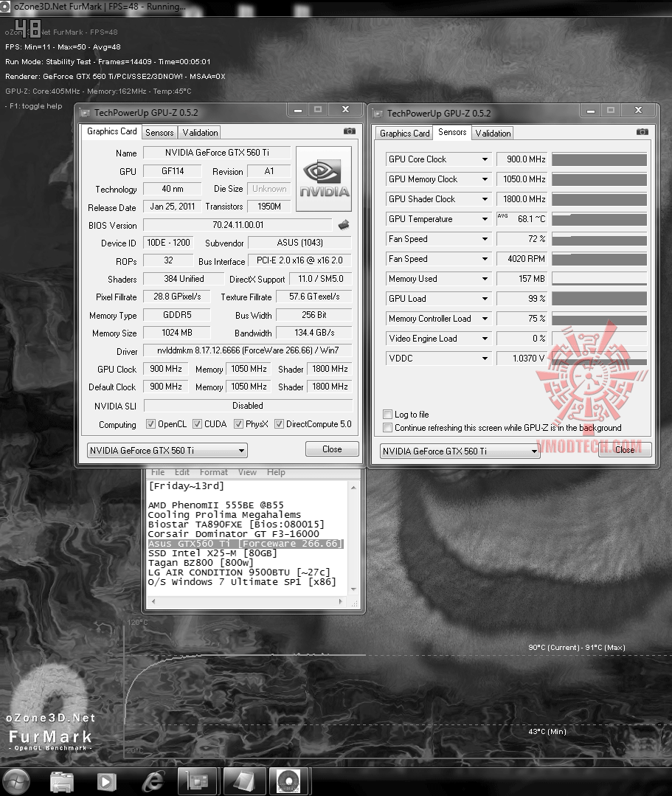Open Memory Used sensor dropdown
Viewport: 672px width, 796px height.
[x=485, y=279]
